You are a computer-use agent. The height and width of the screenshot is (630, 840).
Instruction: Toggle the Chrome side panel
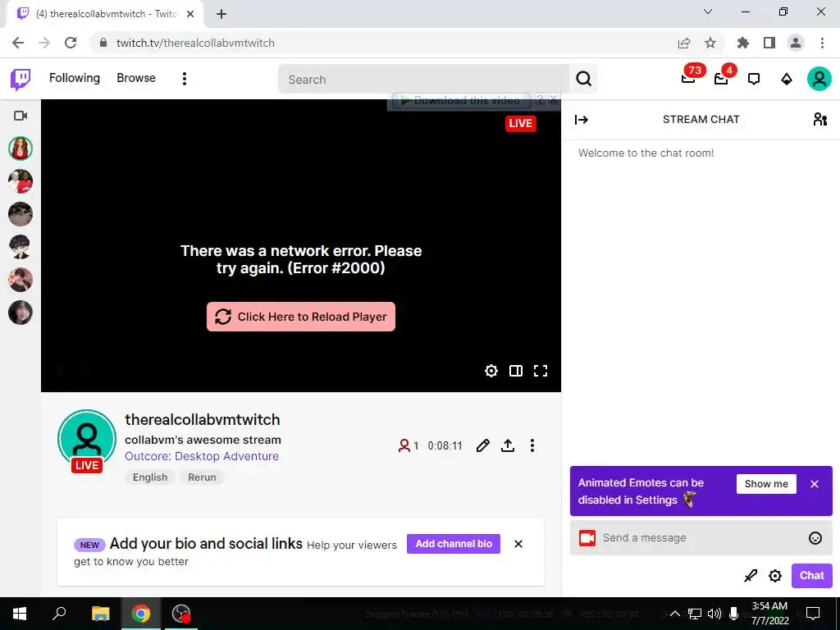[x=769, y=43]
